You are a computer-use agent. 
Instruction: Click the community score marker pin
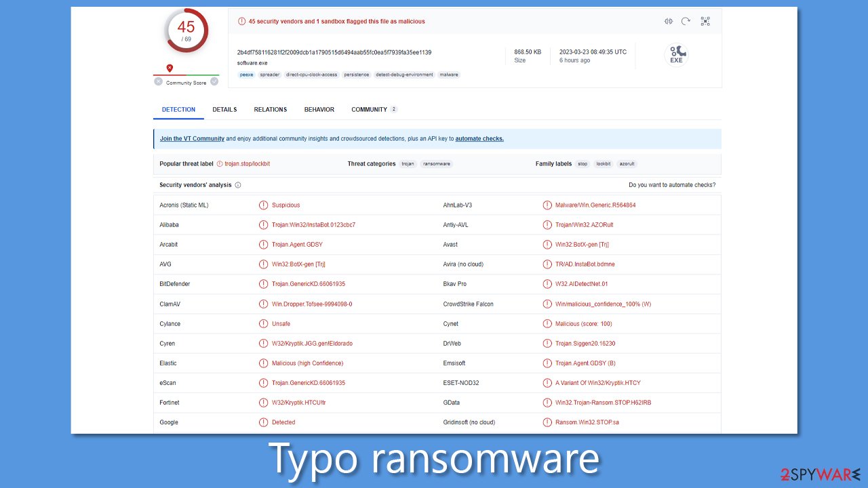point(170,68)
